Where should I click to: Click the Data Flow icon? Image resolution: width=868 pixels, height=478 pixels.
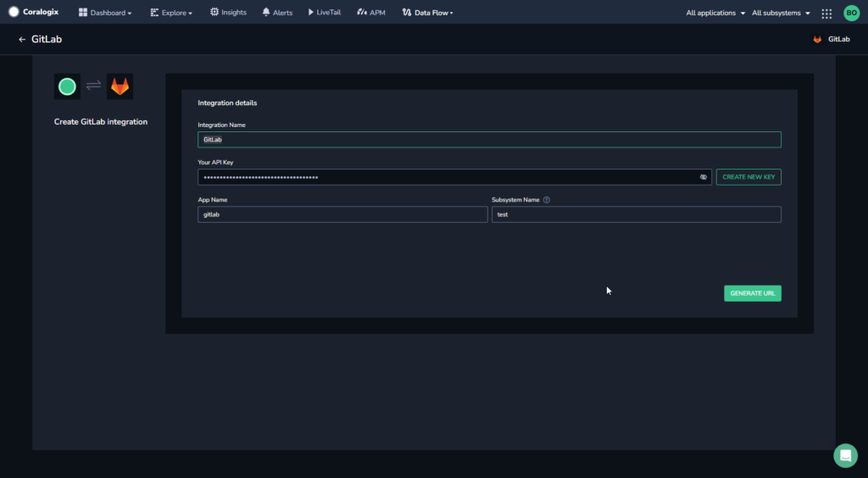tap(407, 12)
